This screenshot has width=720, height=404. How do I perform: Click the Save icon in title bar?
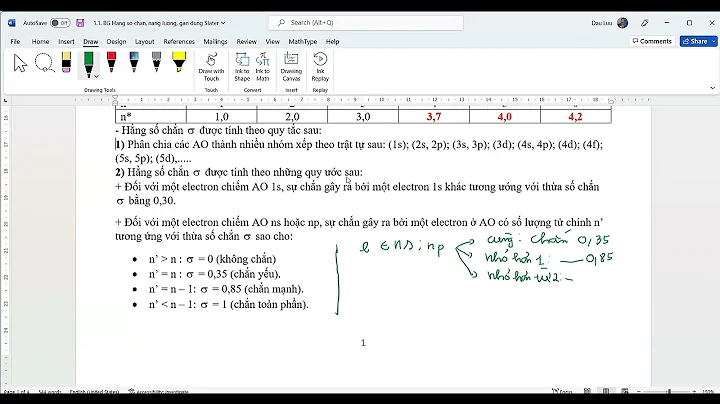(x=80, y=22)
